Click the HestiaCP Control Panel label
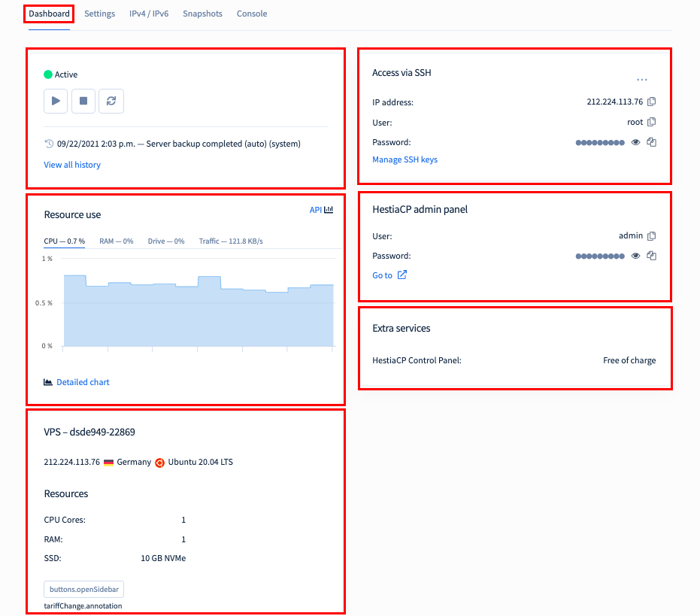700x616 pixels. pos(417,360)
